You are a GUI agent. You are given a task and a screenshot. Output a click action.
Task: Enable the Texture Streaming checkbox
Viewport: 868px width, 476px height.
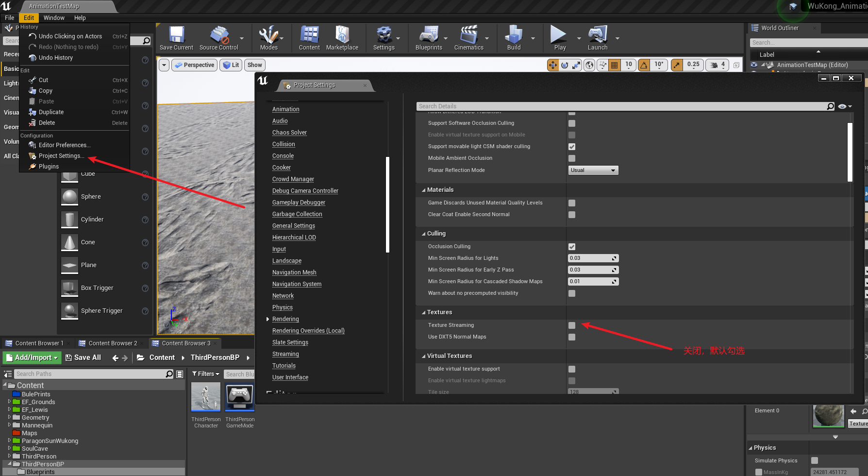pyautogui.click(x=571, y=325)
